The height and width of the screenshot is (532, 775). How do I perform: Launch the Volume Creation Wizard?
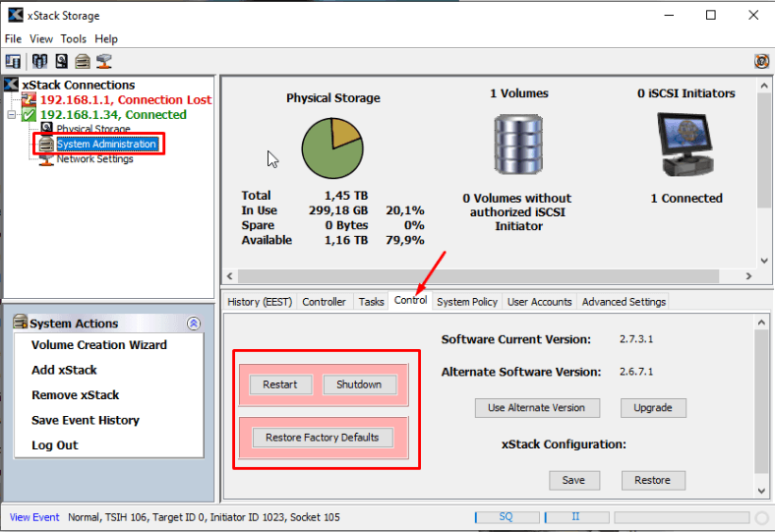pos(99,345)
